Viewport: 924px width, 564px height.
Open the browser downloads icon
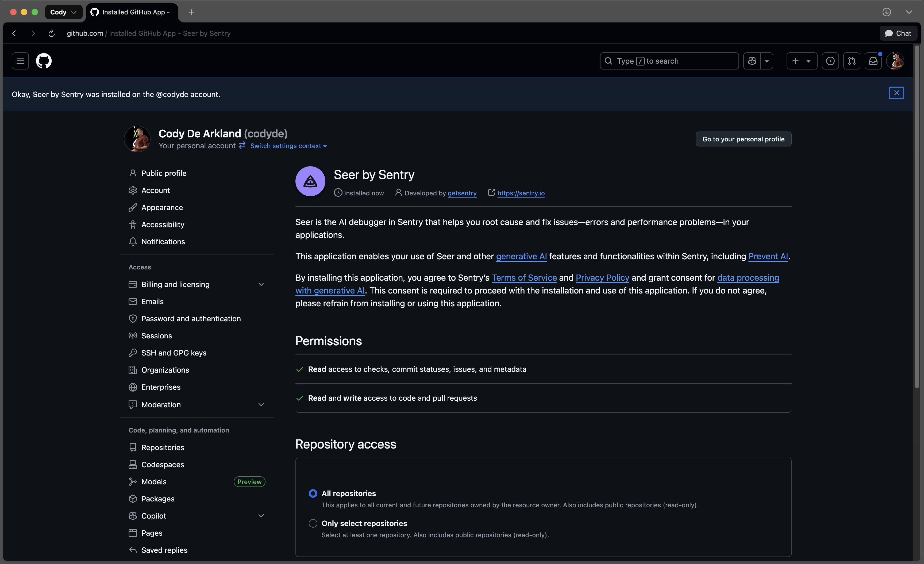887,12
